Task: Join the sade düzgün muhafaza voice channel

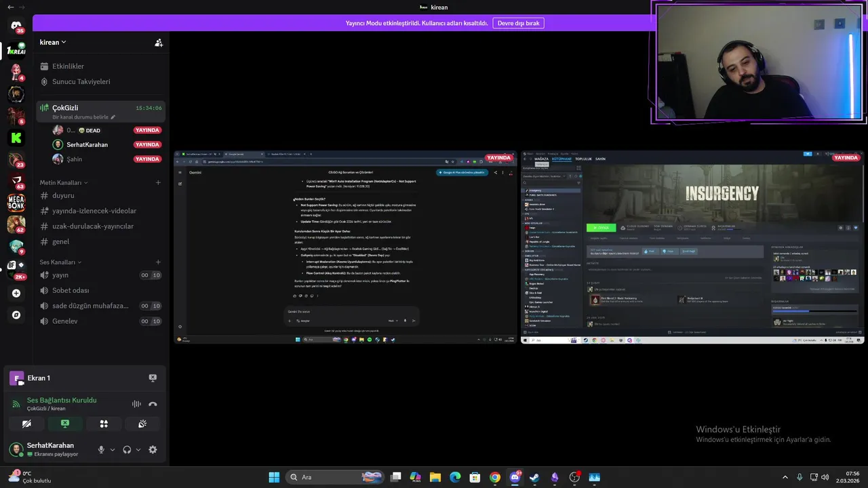Action: click(x=100, y=306)
